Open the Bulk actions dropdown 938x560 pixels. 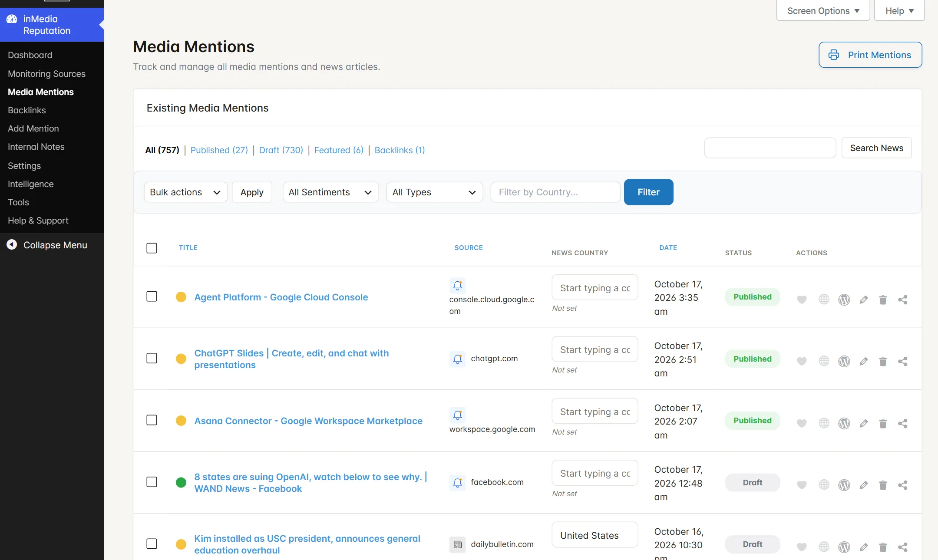185,192
